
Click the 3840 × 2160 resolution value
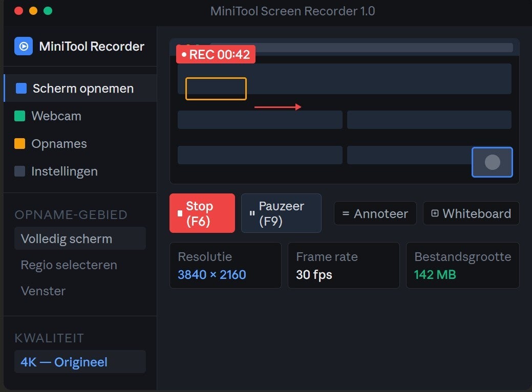pos(212,275)
